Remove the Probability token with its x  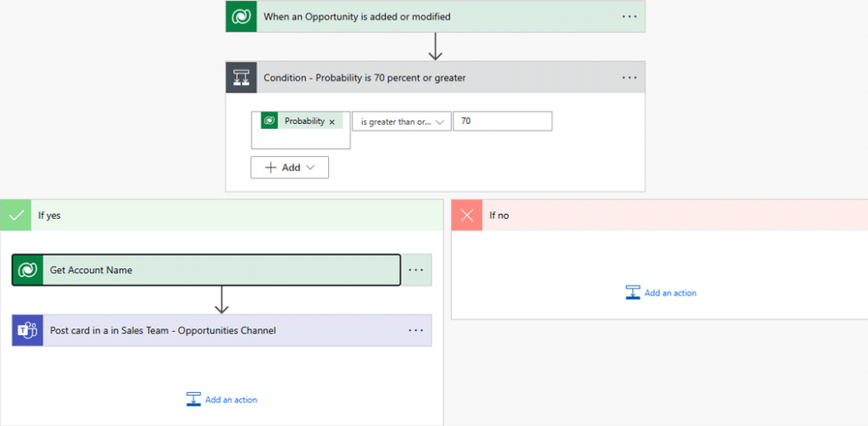coord(331,122)
